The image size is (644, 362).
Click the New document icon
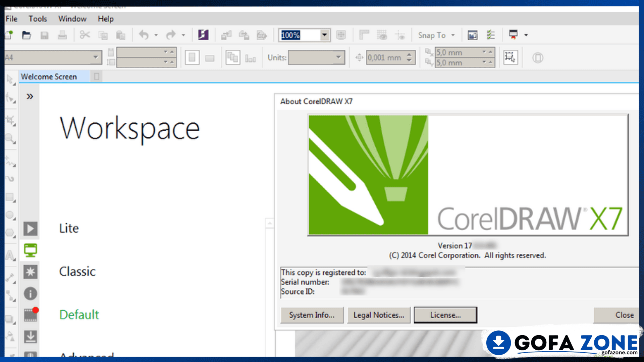pyautogui.click(x=9, y=35)
